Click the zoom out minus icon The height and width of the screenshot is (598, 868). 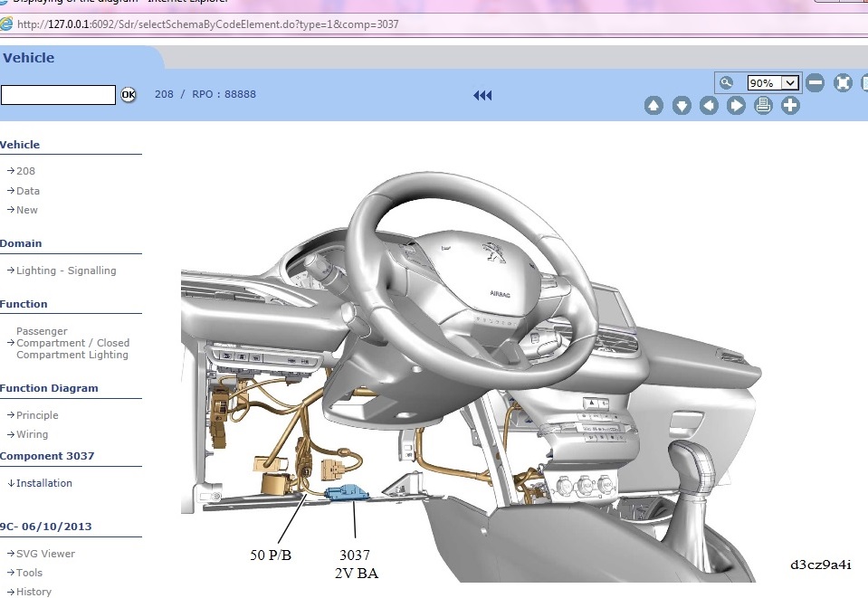[x=815, y=83]
